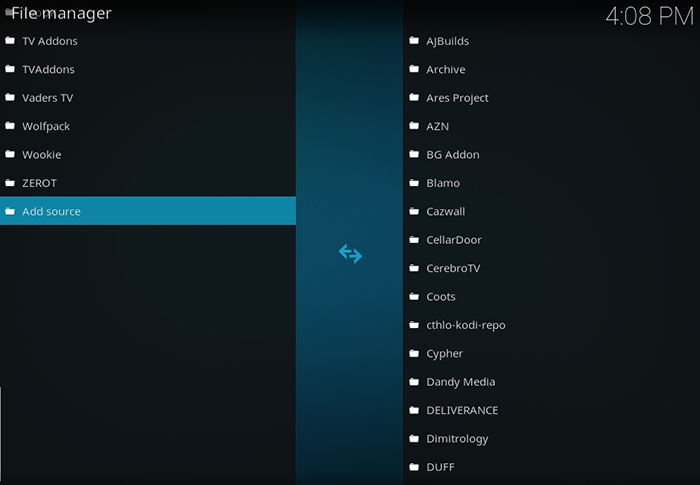700x485 pixels.
Task: Click the folder icon beside cthlo-kodi-repo
Action: click(x=414, y=325)
